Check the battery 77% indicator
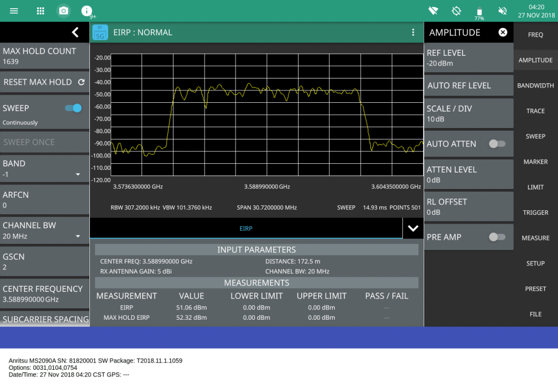Screen dimensions: 558x392 (479, 13)
